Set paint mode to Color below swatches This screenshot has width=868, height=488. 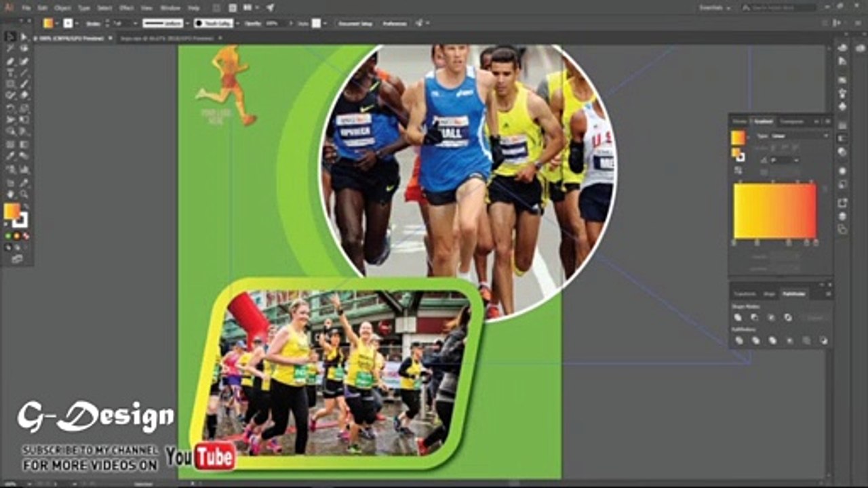(x=8, y=236)
